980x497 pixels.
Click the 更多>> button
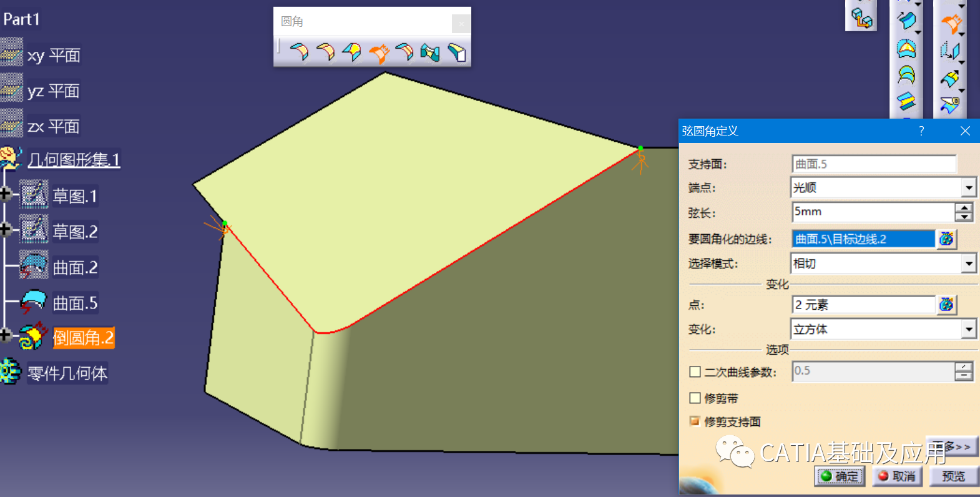(x=951, y=446)
